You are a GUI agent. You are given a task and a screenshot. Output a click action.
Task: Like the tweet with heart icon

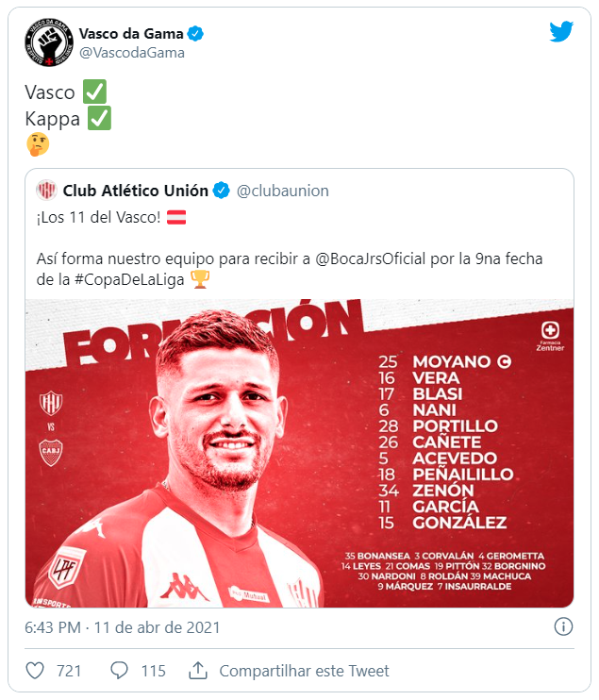pos(35,671)
